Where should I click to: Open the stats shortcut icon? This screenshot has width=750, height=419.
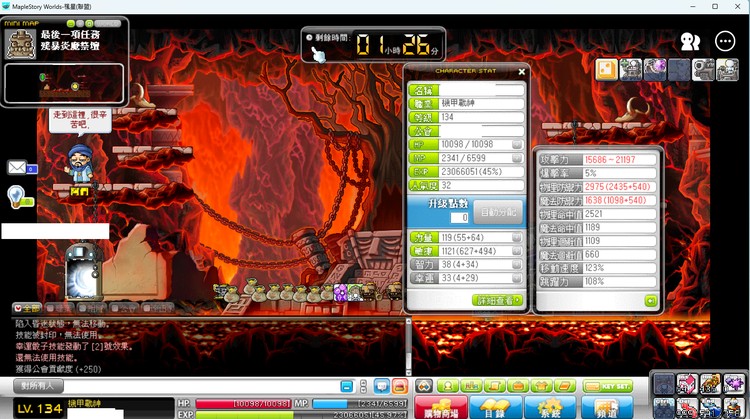[x=471, y=386]
